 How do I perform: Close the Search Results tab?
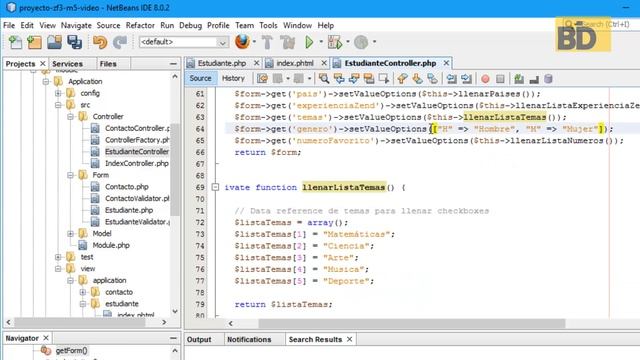(349, 339)
